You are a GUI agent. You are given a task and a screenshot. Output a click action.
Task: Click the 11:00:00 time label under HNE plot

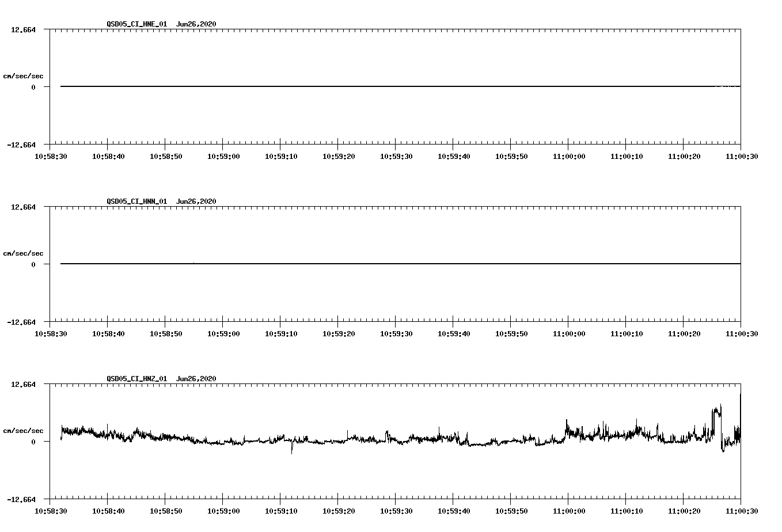[x=568, y=157]
